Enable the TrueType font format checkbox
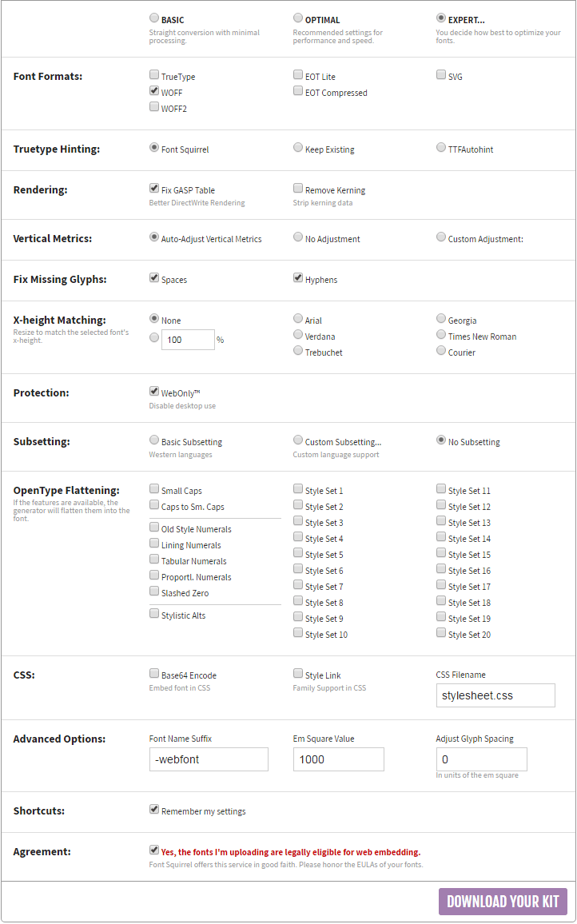 153,75
